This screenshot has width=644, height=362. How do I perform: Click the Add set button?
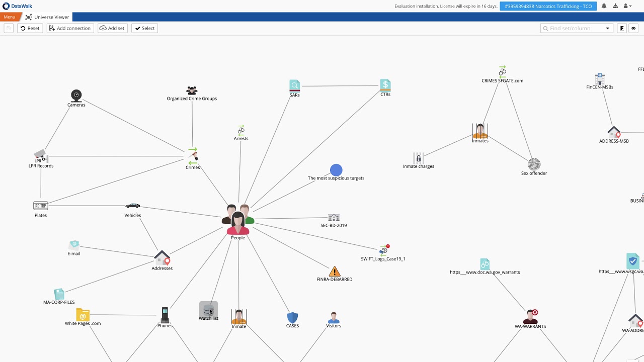[x=113, y=28]
